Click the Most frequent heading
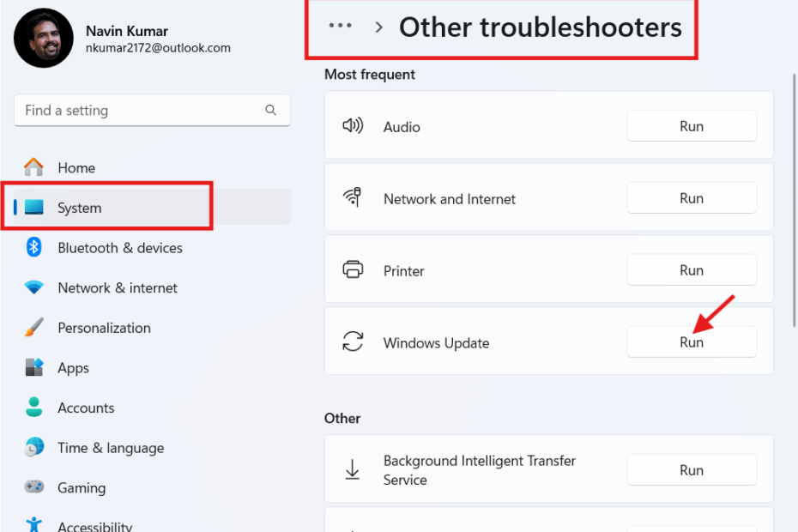The width and height of the screenshot is (798, 532). coord(370,75)
